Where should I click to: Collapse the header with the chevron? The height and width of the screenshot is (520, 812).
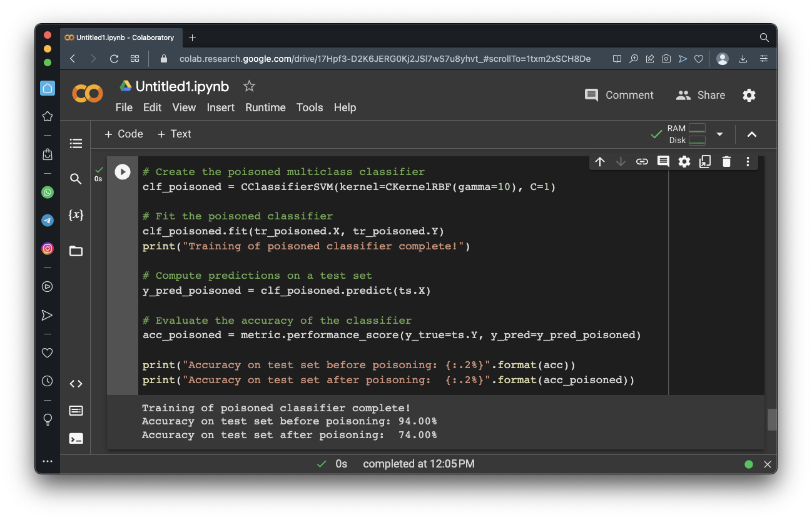point(752,134)
